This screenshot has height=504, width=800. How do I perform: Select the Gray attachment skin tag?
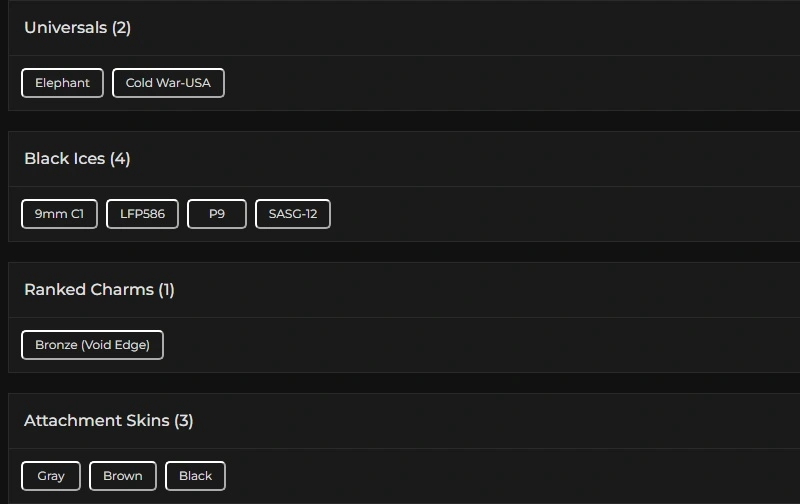[51, 476]
